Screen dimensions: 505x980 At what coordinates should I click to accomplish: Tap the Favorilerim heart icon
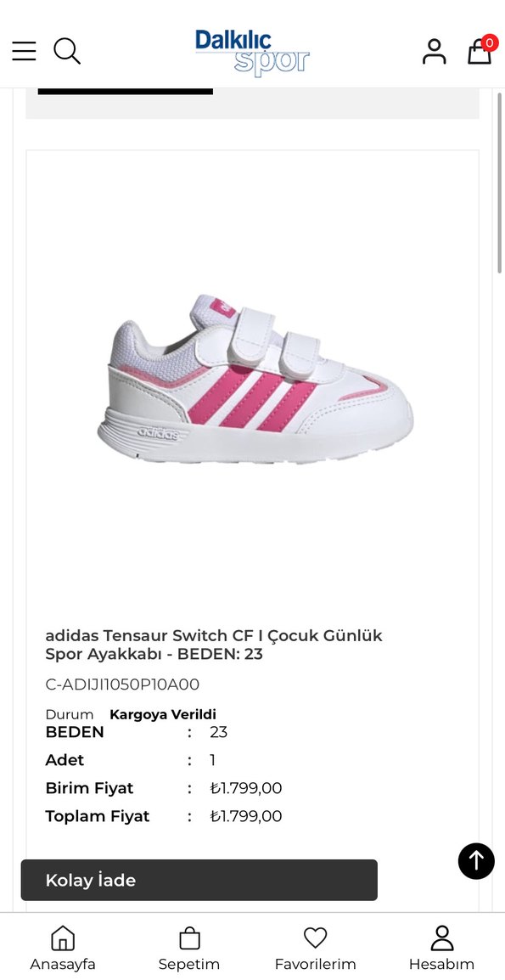coord(316,938)
